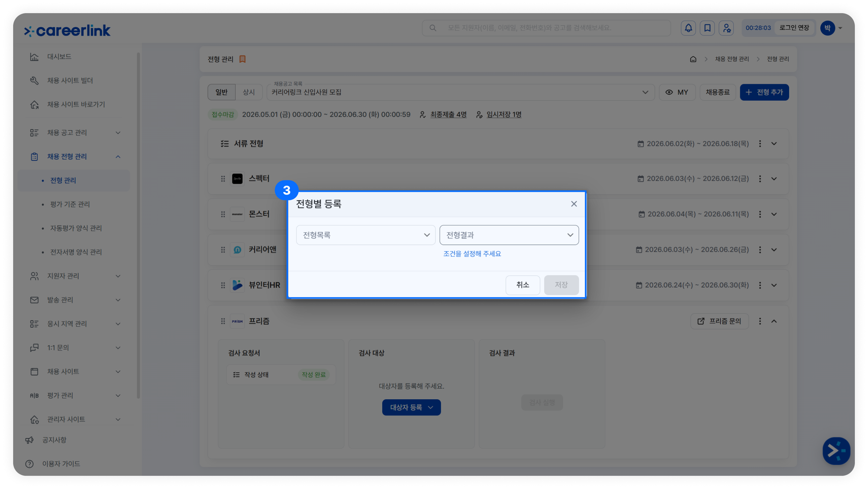
Task: Open the notifications bell icon
Action: point(688,28)
